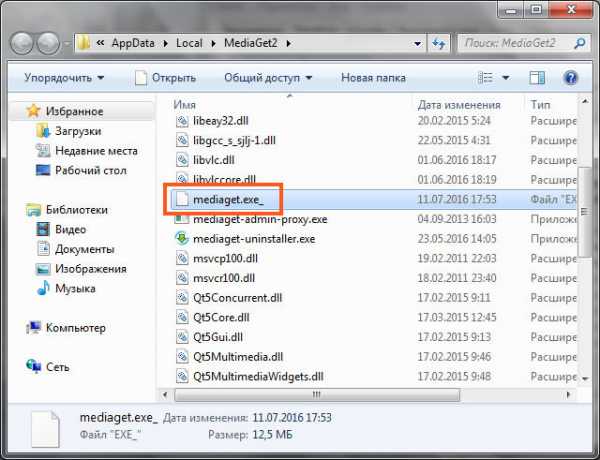Click the folder icon in the address bar
Screen dimensions: 600x460
click(x=83, y=43)
